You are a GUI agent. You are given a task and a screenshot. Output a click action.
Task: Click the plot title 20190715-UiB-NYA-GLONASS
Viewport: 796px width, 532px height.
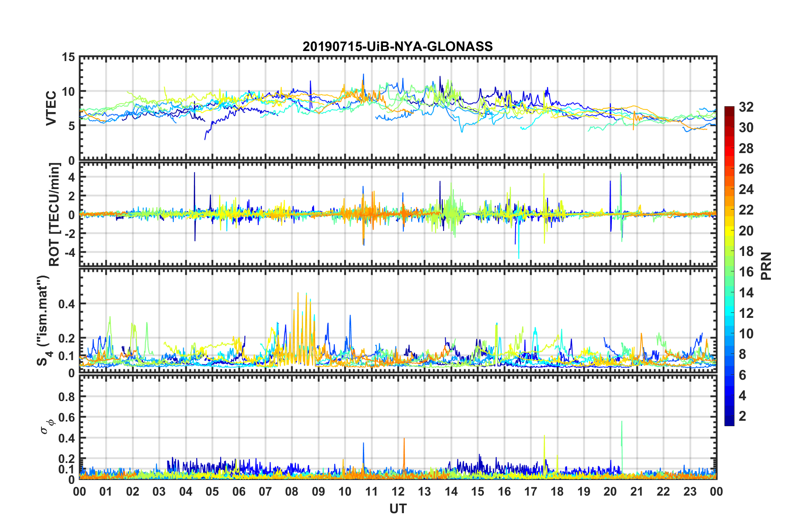(x=398, y=46)
